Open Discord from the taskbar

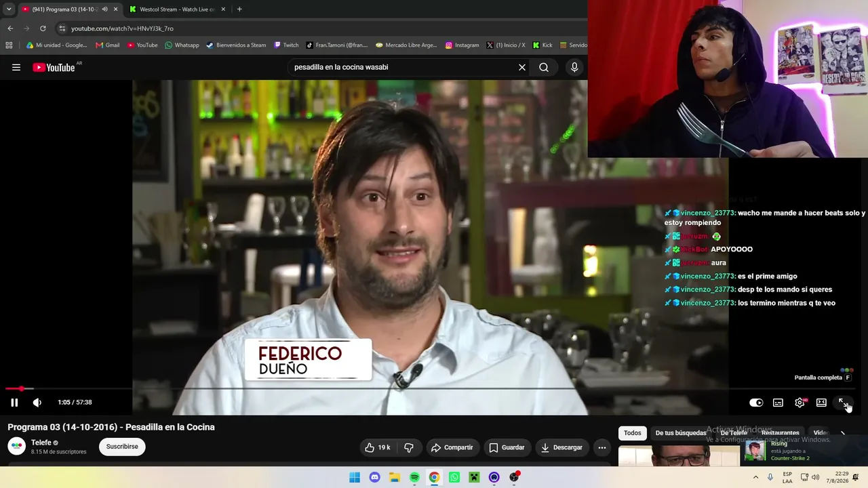pyautogui.click(x=374, y=478)
